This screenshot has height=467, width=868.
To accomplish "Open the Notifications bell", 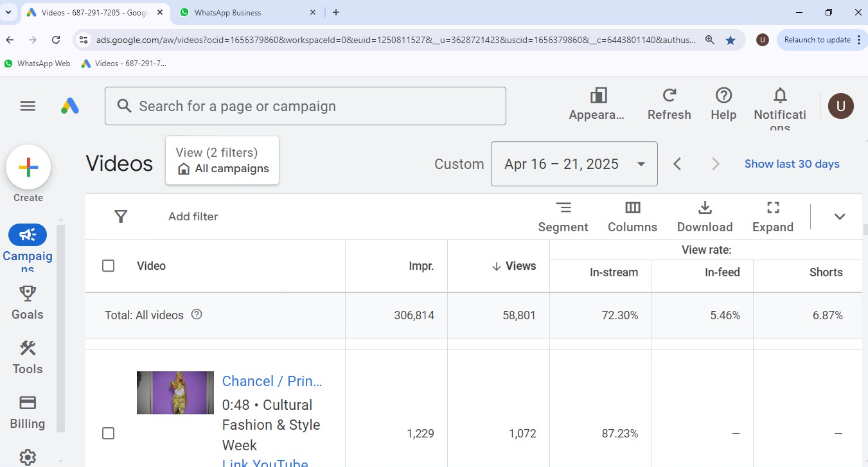I will click(779, 104).
